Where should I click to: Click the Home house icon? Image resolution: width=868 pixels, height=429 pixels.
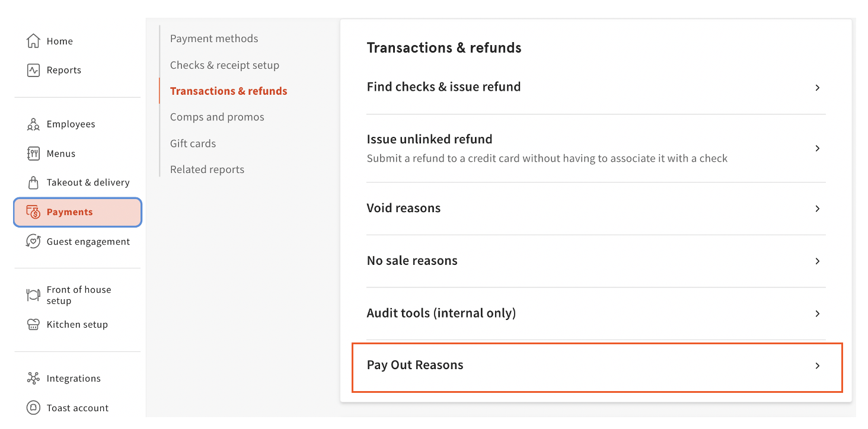pos(34,41)
